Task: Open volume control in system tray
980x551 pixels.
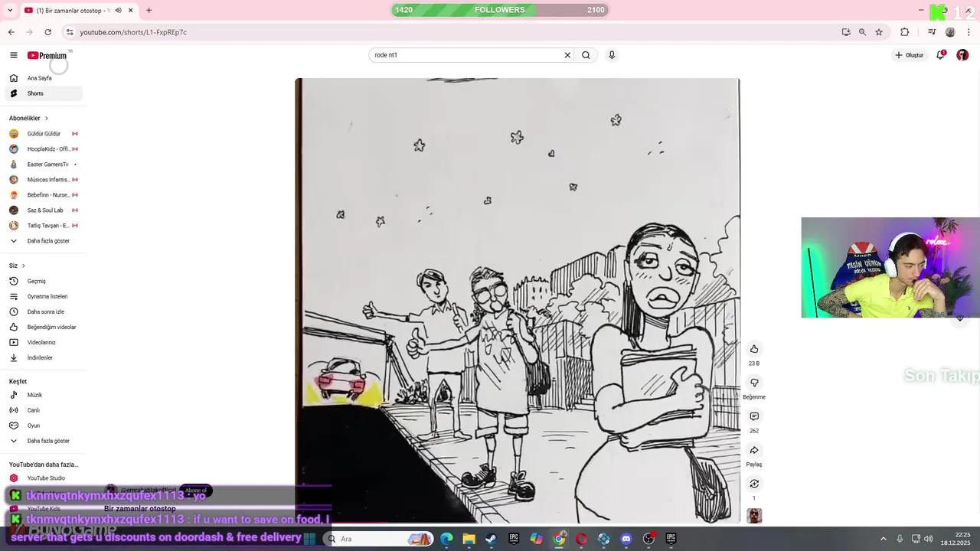Action: 928,539
